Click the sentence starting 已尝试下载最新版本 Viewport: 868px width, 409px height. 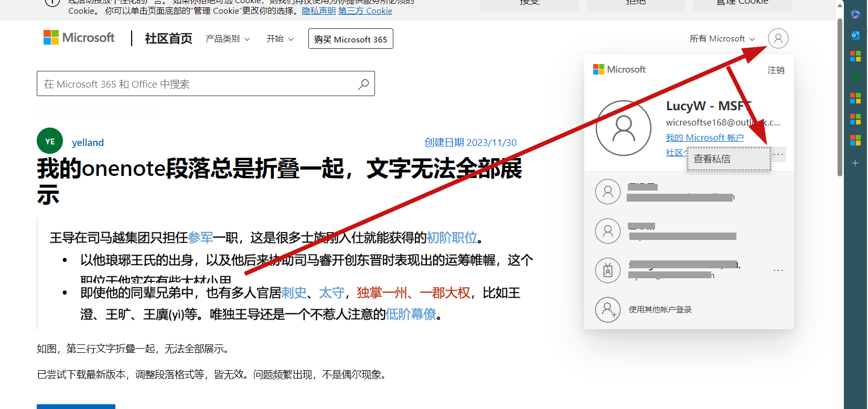coord(213,374)
